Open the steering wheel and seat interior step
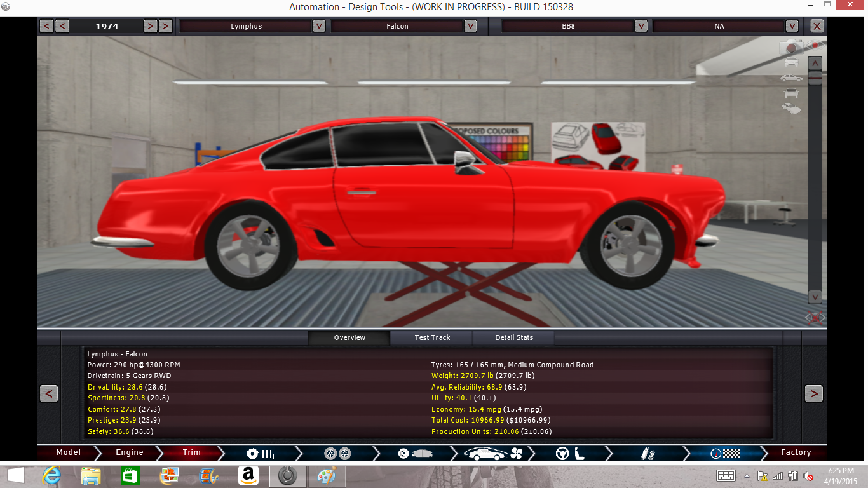Image resolution: width=868 pixels, height=488 pixels. (570, 453)
